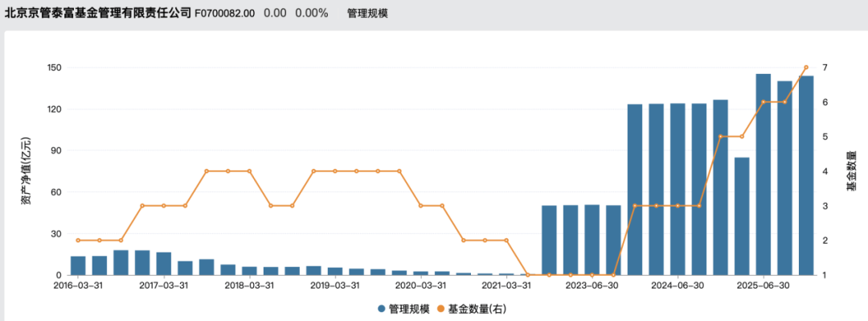
Task: Click the final orange point at value 7
Action: point(806,67)
